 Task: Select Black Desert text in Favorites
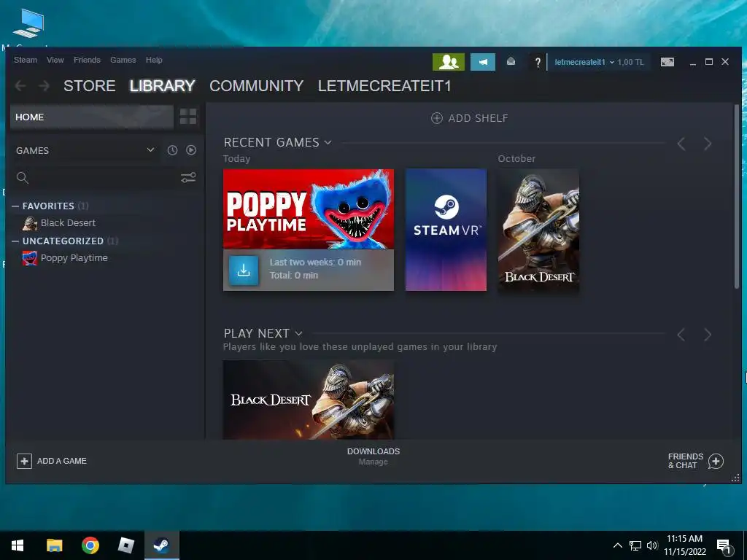(68, 223)
